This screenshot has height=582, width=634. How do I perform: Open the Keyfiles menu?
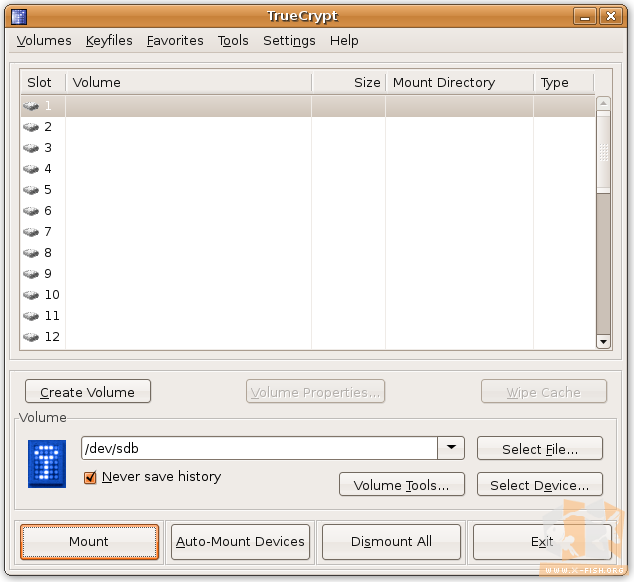[x=109, y=41]
